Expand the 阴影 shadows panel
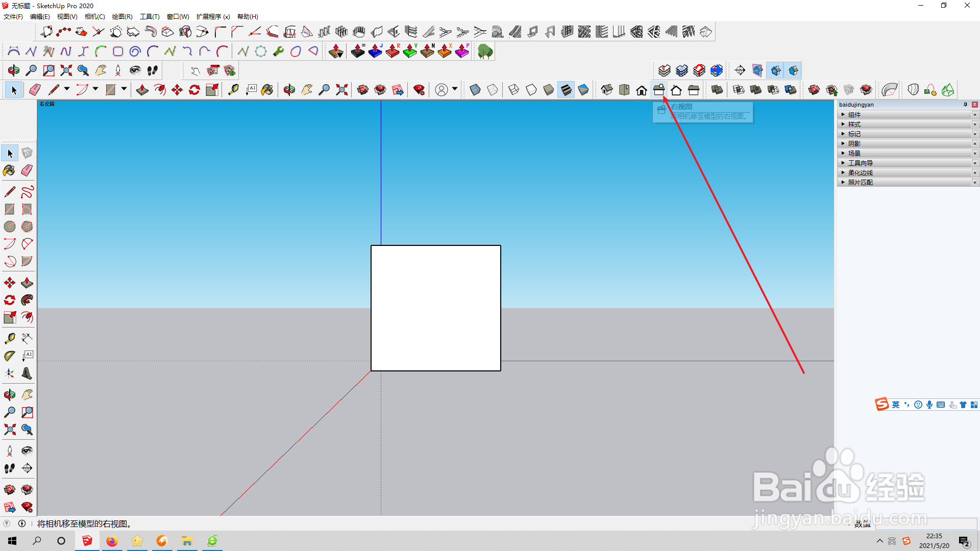This screenshot has height=551, width=980. (854, 144)
